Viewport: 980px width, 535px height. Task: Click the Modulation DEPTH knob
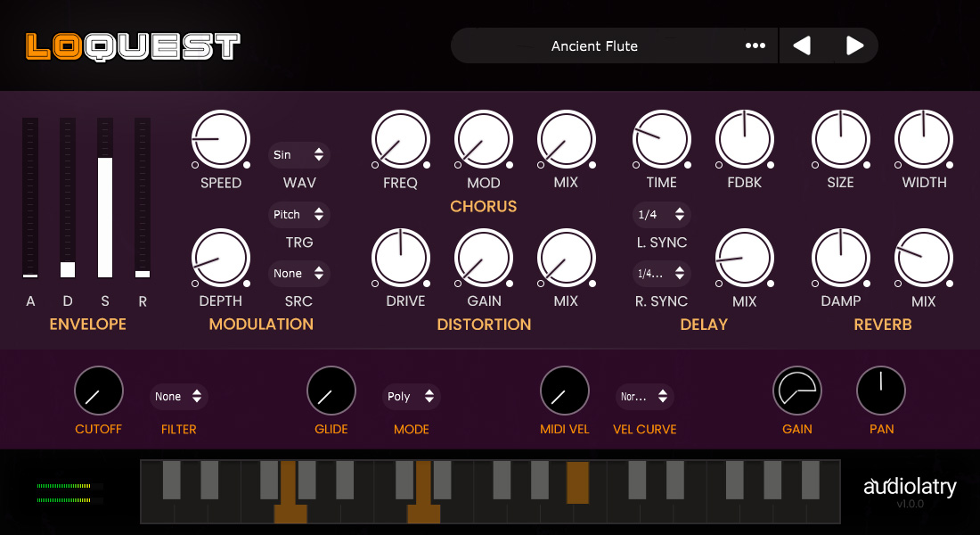click(221, 258)
